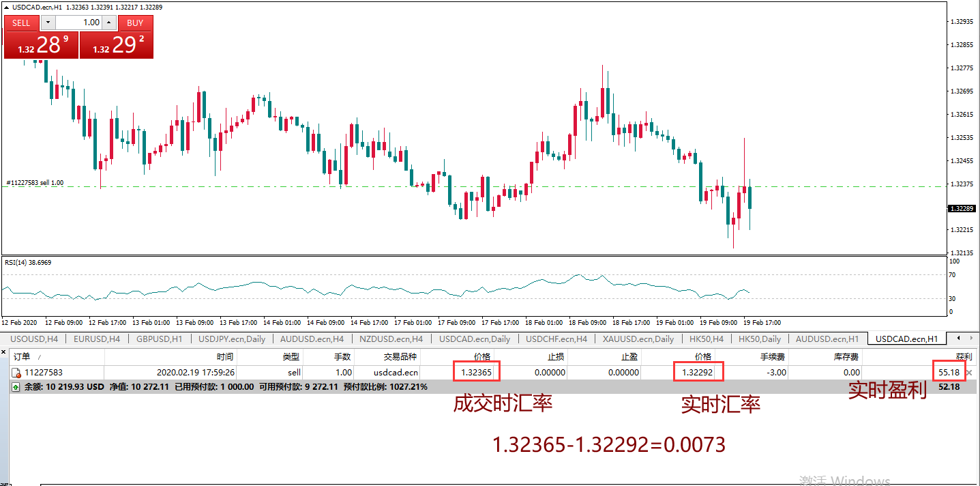Click the 19 Feb 17:00 time axis label
980x486 pixels.
point(762,322)
